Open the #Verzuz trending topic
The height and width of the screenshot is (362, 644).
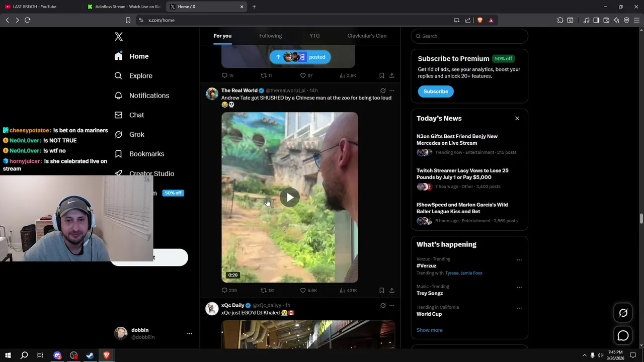[x=426, y=265]
